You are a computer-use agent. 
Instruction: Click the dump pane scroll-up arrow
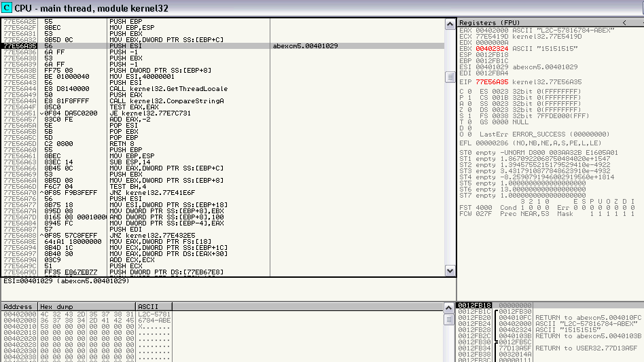coord(449,307)
